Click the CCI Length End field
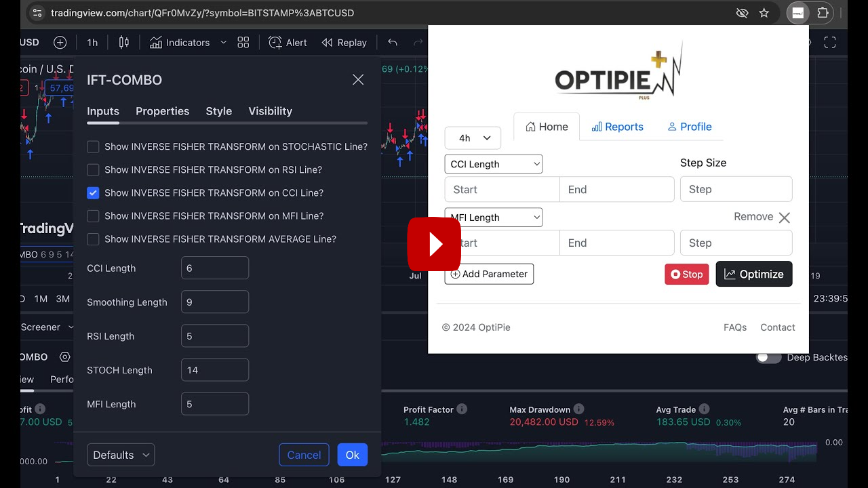 [x=617, y=189]
